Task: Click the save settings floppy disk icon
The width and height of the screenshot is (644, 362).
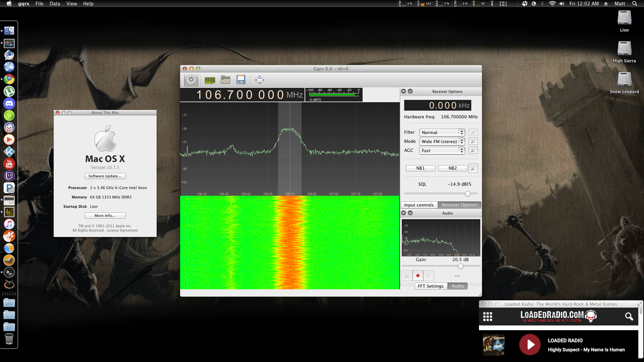Action: (241, 80)
